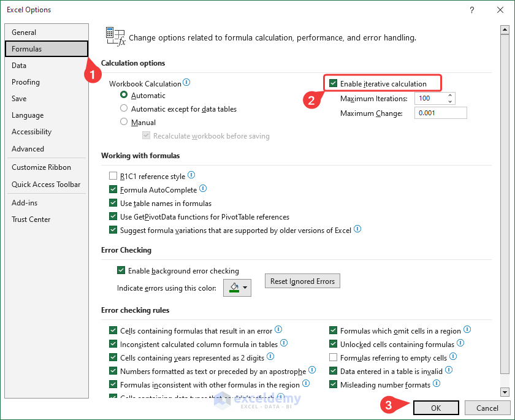Click info icon for Inconsistent calculated column formula

point(284,343)
